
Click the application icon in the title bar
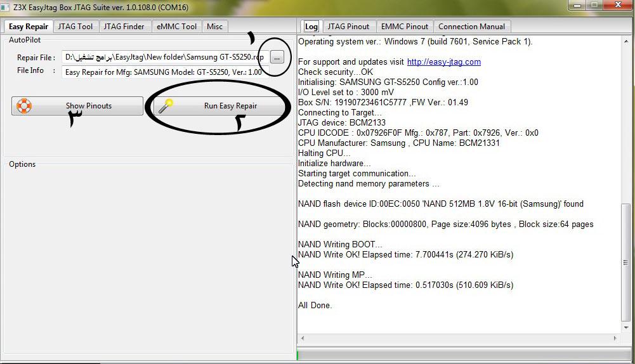[x=5, y=7]
